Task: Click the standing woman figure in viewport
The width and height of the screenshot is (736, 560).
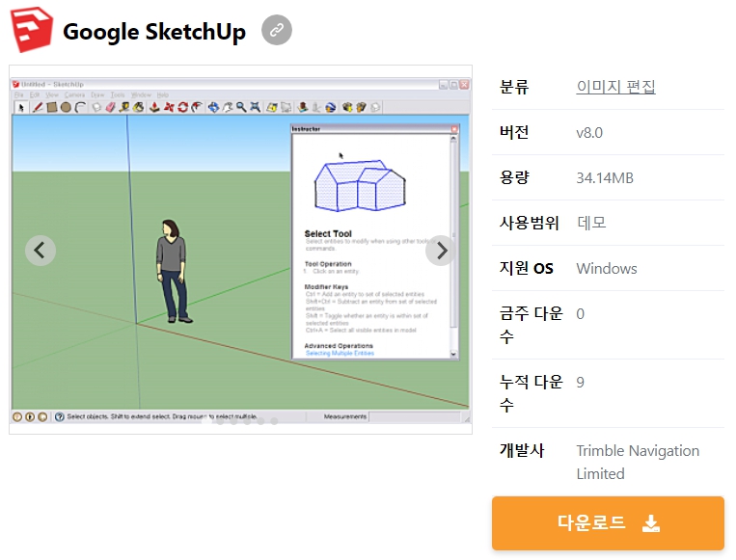Action: pos(174,271)
